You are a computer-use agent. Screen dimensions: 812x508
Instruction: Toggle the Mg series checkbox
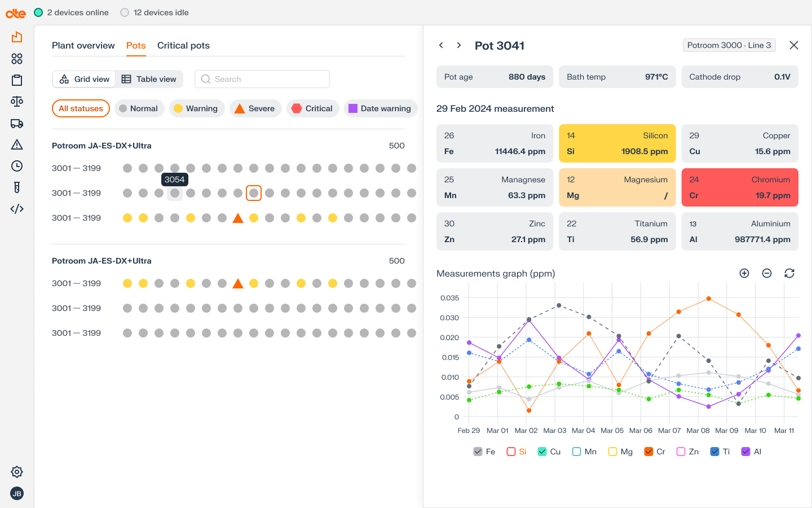point(612,452)
